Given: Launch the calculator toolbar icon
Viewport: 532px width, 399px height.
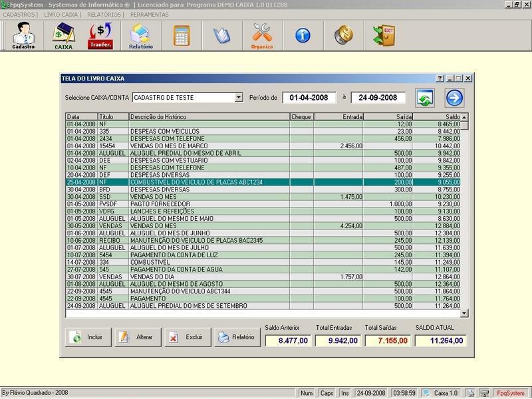Looking at the screenshot, I should pos(181,35).
